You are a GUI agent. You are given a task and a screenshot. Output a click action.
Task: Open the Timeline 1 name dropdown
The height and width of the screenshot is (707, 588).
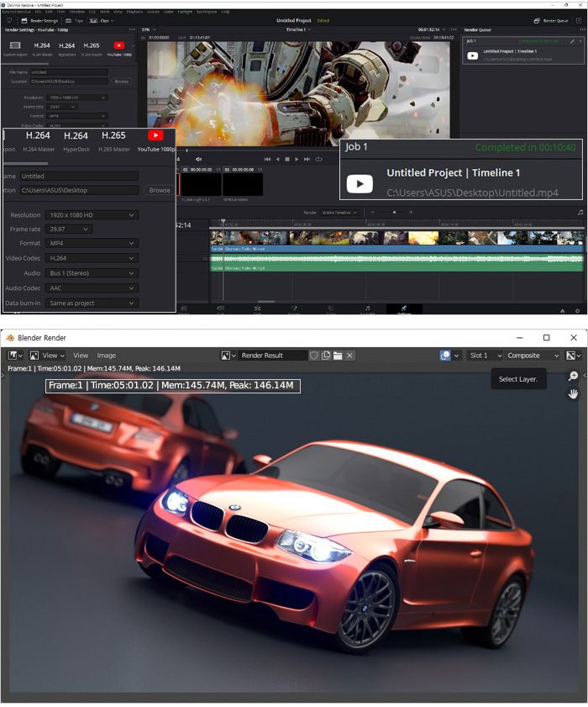pyautogui.click(x=298, y=29)
